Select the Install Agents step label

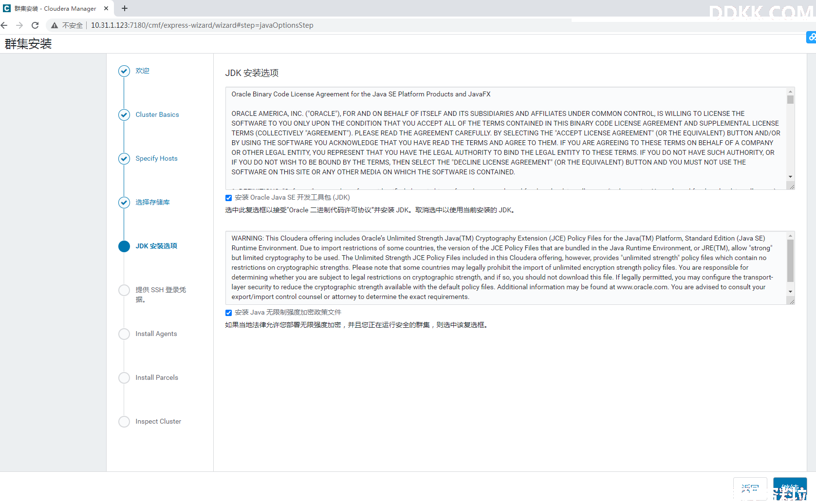tap(156, 334)
